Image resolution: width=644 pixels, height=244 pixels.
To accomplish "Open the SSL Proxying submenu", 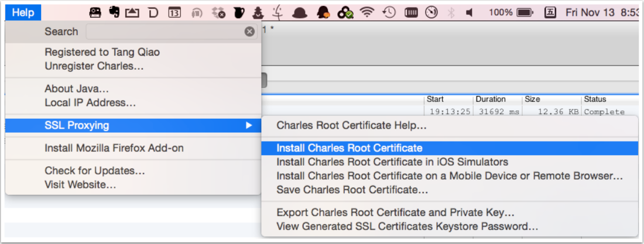I will pos(133,125).
